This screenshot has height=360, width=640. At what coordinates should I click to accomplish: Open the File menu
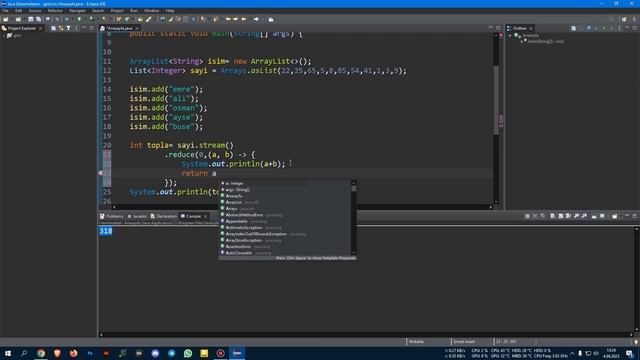click(5, 11)
